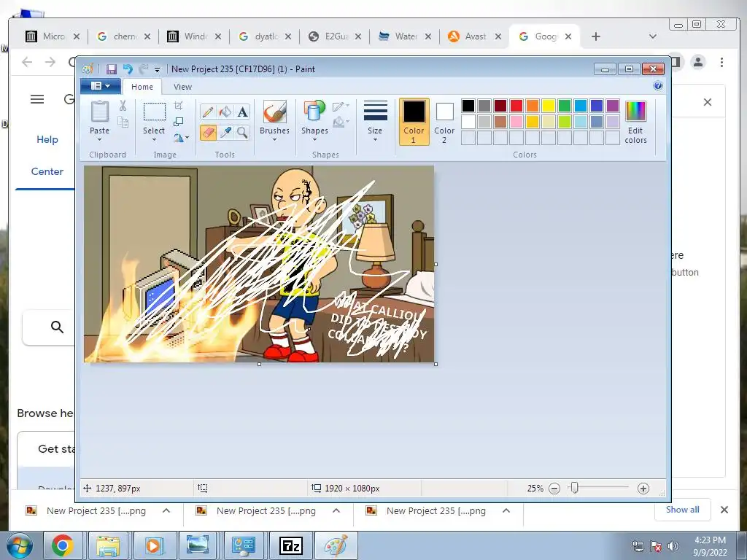
Task: Open new Chrome tab with plus button
Action: [595, 36]
